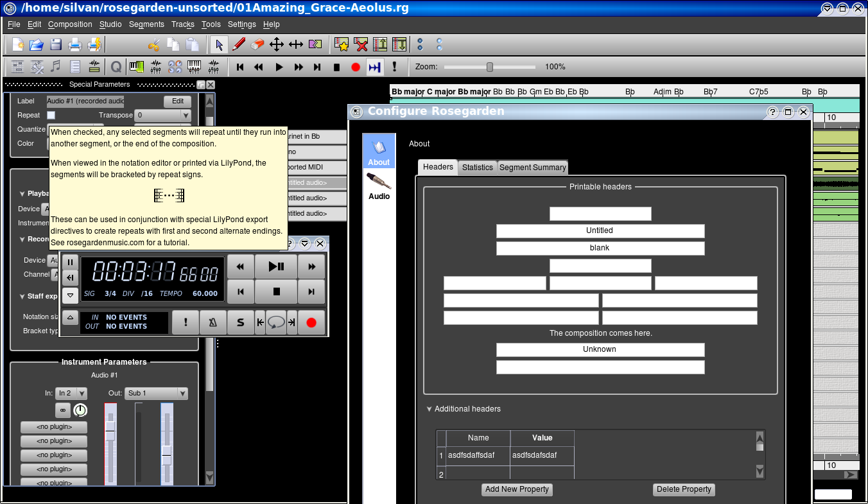Switch to the Statistics tab
Viewport: 868px width, 504px height.
pos(477,168)
